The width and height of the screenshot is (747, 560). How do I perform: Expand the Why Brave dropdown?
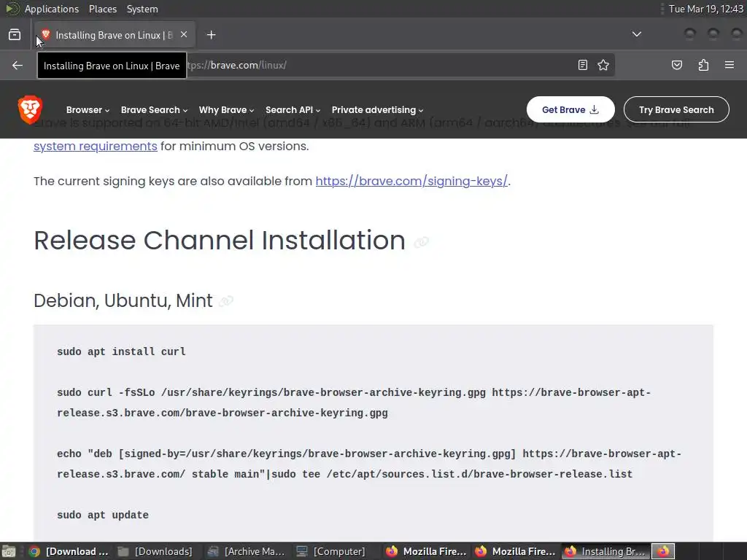point(226,110)
